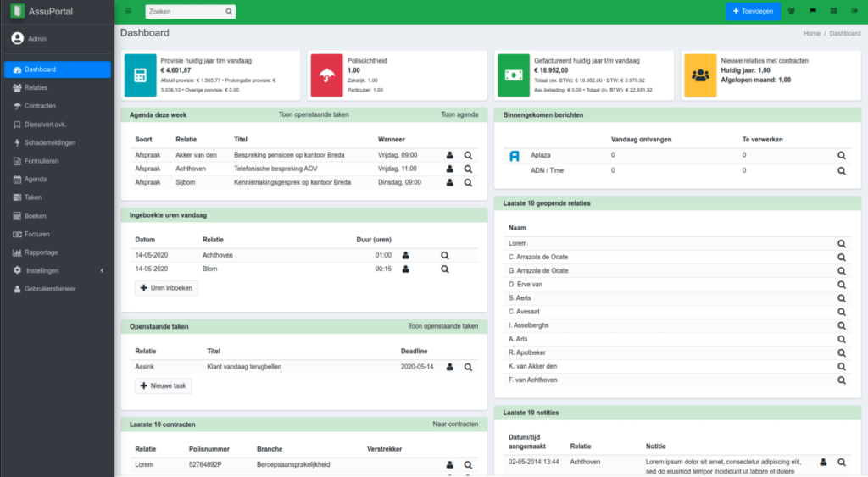
Task: Click Beroepsaansprakelijkheid branche cell
Action: click(x=292, y=465)
